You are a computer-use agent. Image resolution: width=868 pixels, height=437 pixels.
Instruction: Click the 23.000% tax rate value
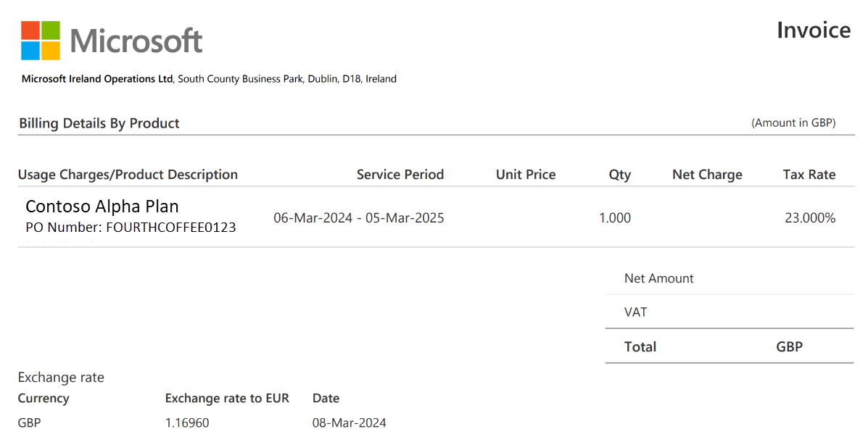tap(810, 217)
